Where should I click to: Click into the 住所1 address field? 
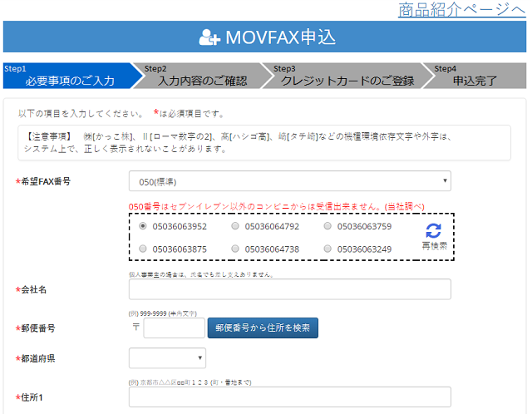[x=289, y=397]
